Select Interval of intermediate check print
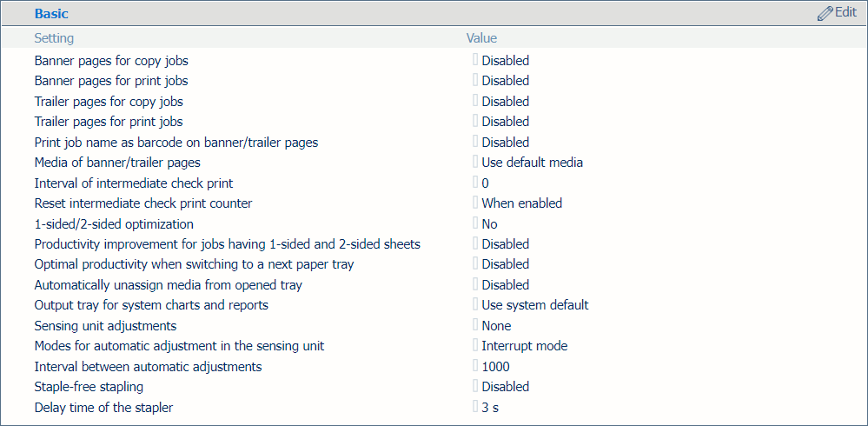 (133, 183)
